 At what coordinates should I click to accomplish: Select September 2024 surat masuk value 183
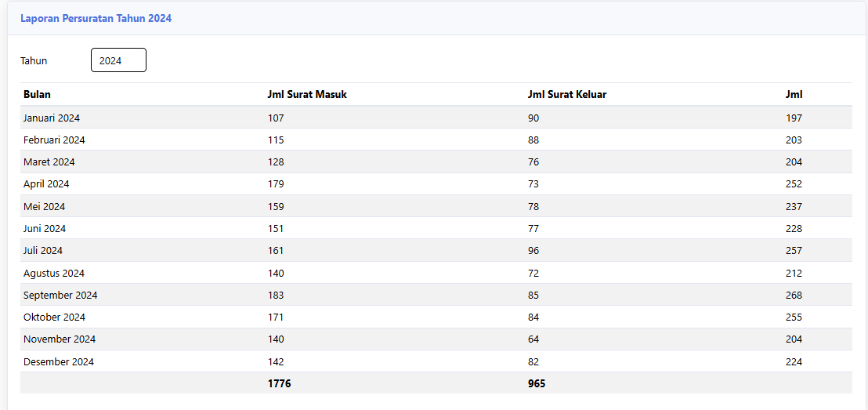276,296
